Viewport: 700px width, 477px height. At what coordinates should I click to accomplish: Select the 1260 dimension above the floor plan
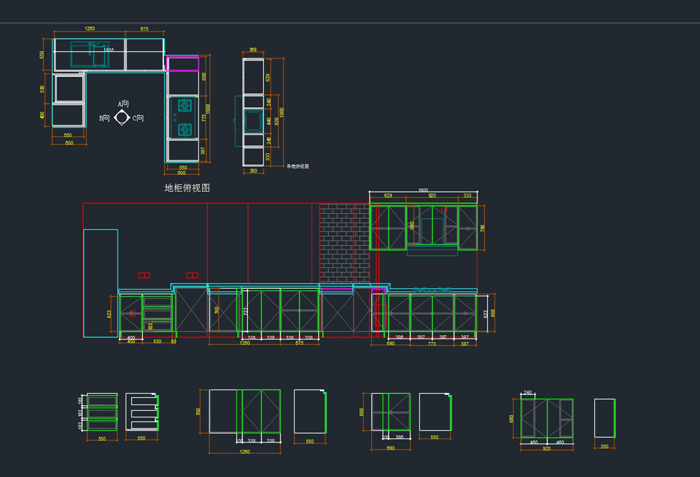click(x=89, y=30)
